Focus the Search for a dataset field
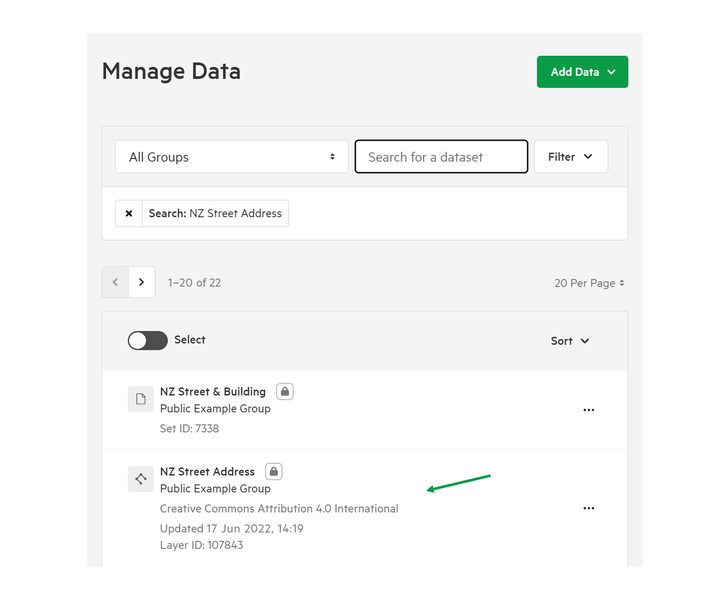The height and width of the screenshot is (599, 720). 441,157
